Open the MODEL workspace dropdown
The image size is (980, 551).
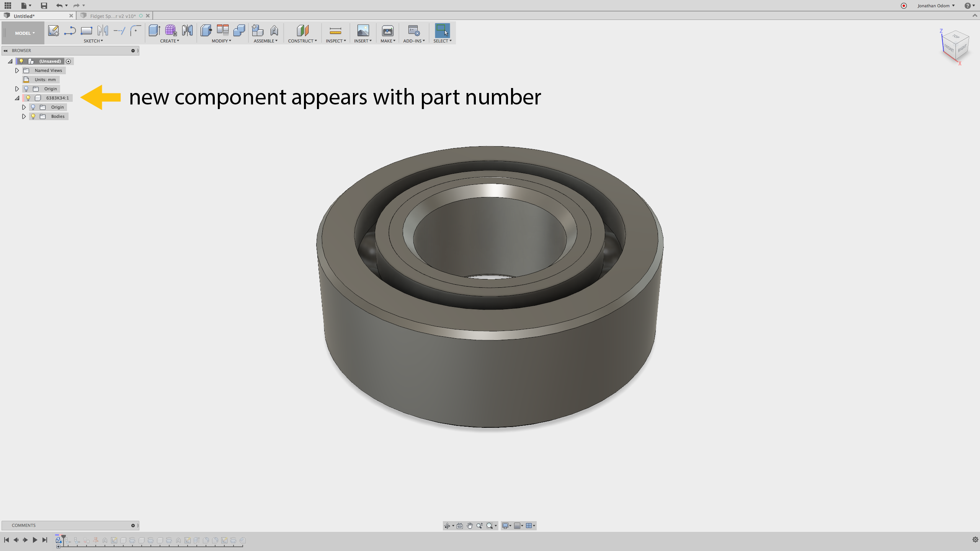(x=24, y=33)
